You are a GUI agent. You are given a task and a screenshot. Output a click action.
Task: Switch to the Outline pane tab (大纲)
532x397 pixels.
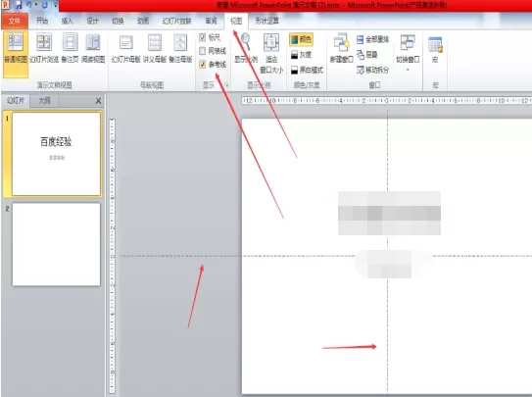click(44, 101)
